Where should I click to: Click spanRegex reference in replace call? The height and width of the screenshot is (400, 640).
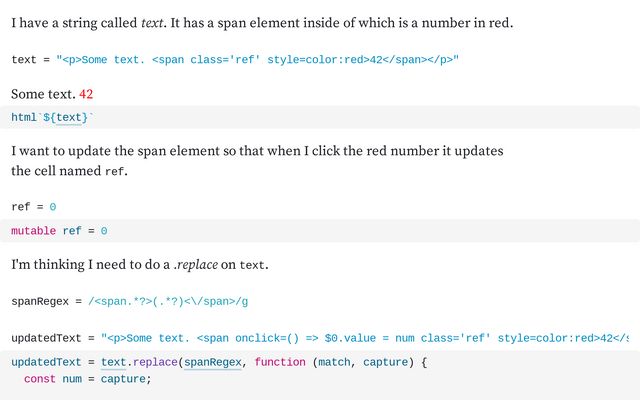[213, 362]
